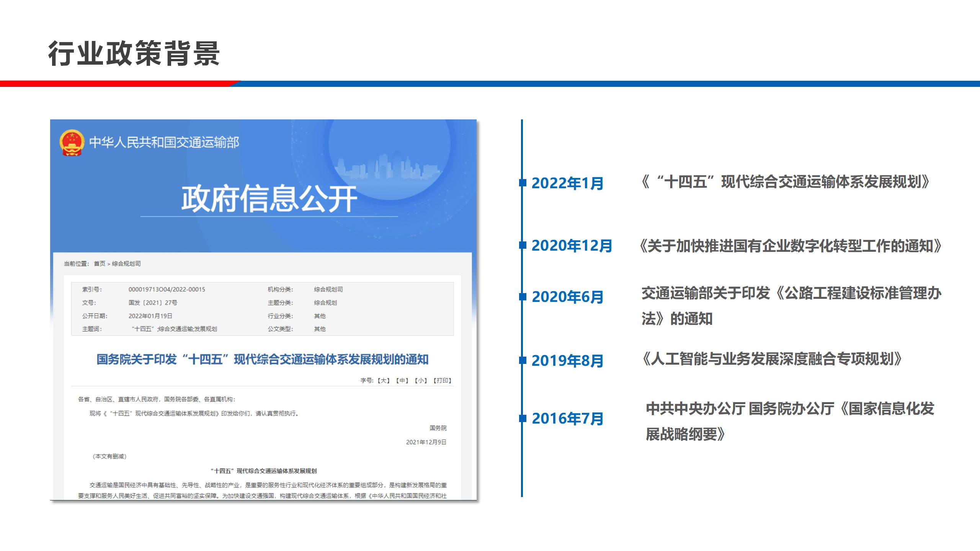Select the 2020年12月 timeline marker
This screenshot has height=551, width=980.
pos(523,245)
